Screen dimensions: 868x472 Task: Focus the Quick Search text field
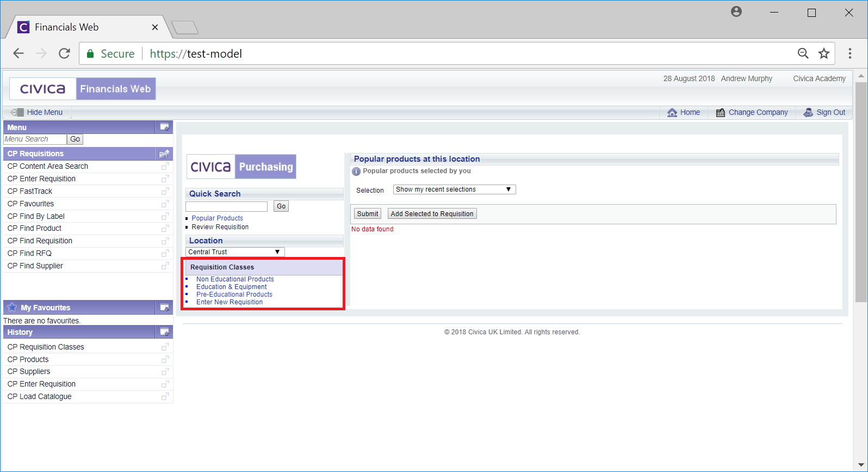pos(226,206)
